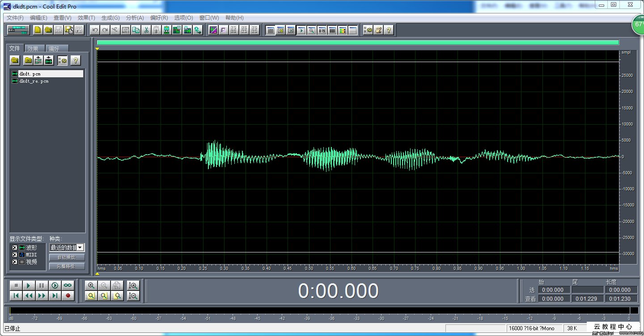
Task: Expand the 种类 sort dropdown
Action: pos(80,247)
